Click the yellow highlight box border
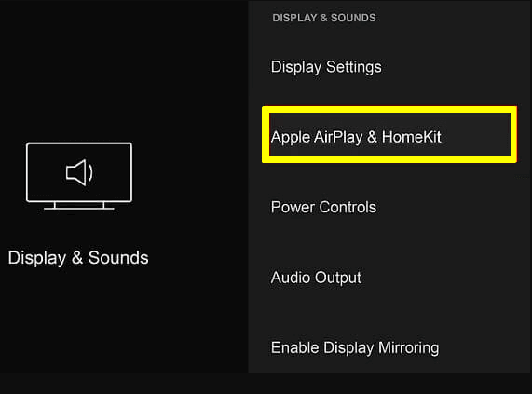532x394 pixels. [x=389, y=110]
